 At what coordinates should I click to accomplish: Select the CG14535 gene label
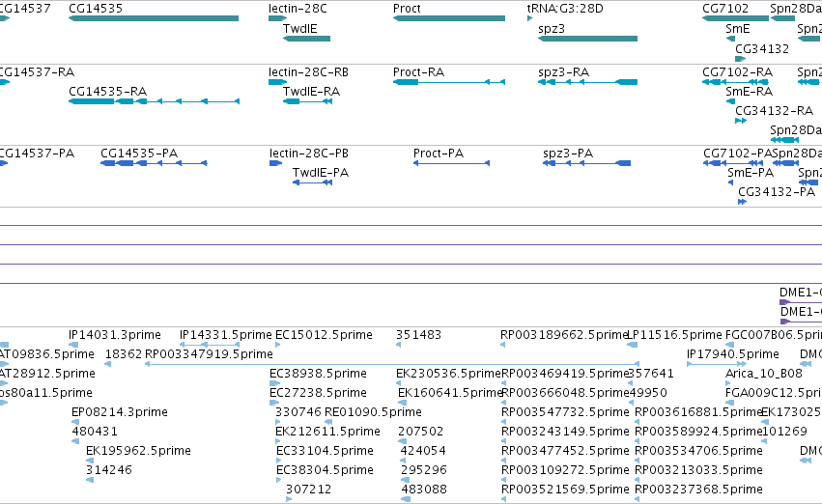[x=96, y=9]
